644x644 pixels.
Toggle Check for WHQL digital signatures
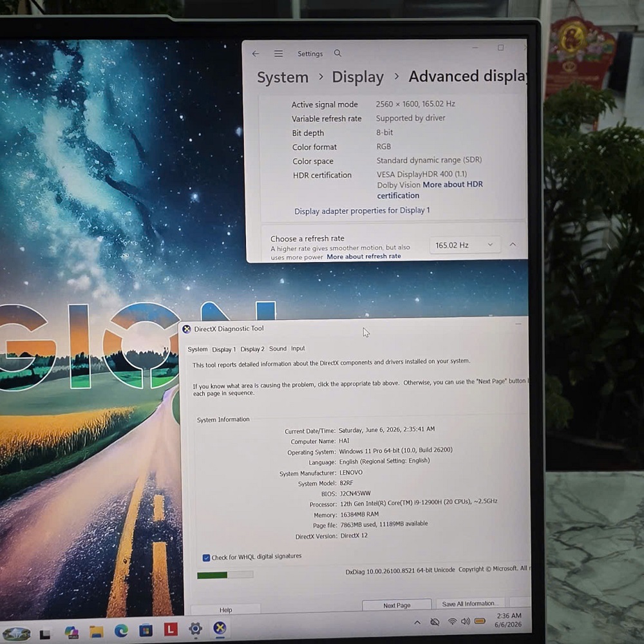[x=206, y=558]
